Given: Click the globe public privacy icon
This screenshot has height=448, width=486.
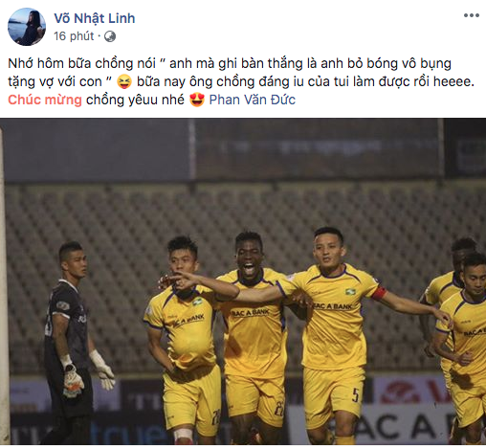Looking at the screenshot, I should pyautogui.click(x=110, y=36).
